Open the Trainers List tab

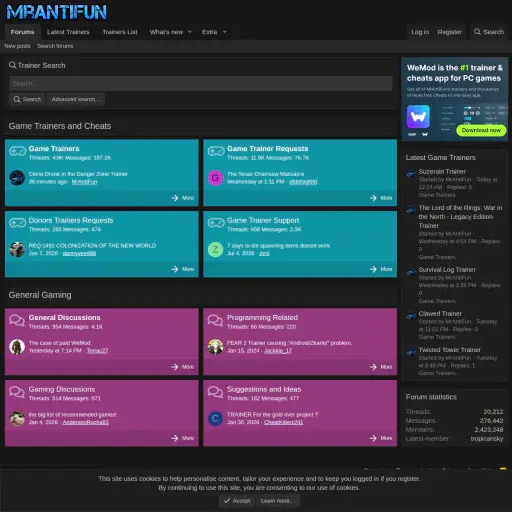[120, 32]
